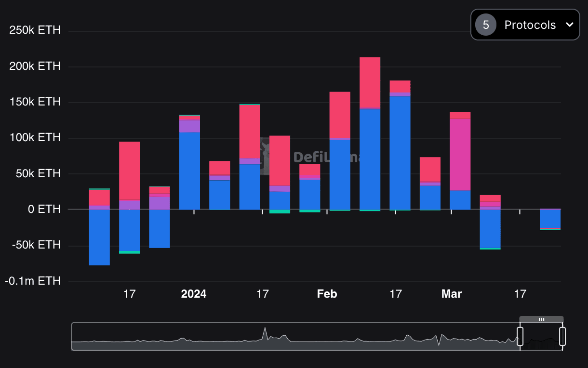Click the first bar's negative blue segment
The height and width of the screenshot is (368, 588).
click(99, 237)
